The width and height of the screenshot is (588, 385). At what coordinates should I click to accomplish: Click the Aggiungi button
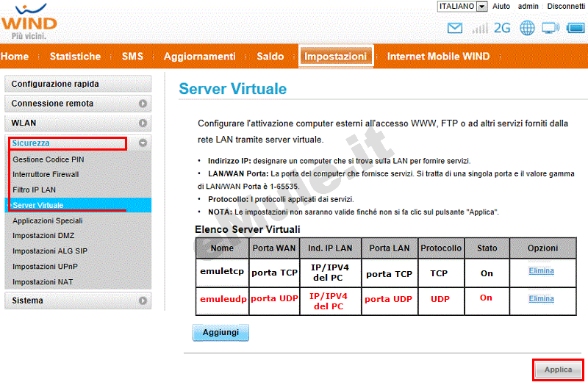pos(220,333)
